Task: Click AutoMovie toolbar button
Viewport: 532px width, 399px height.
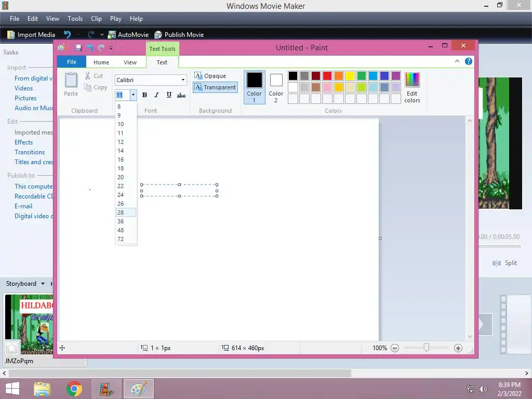Action: coord(128,35)
